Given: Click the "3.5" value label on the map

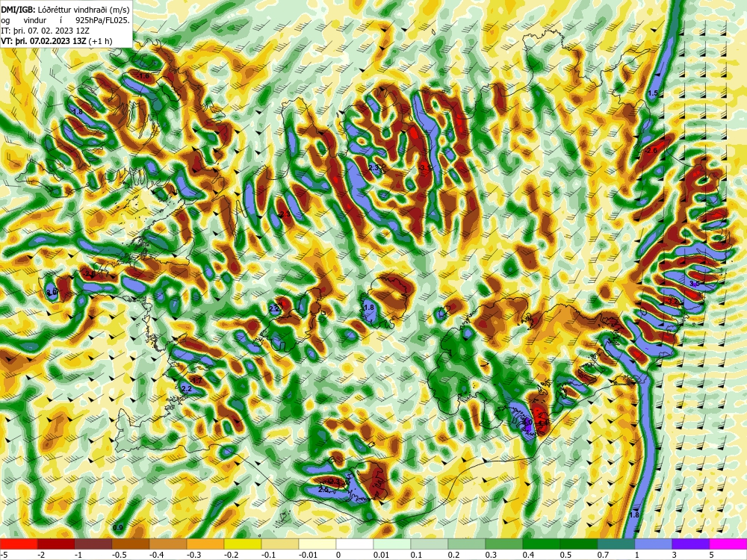Looking at the screenshot, I should click(x=694, y=283).
